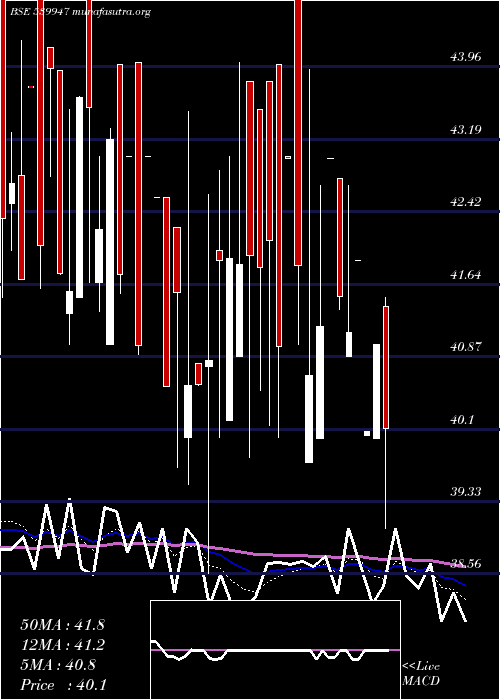This screenshot has height=700, width=500.
Task: Click the 40.1 price axis label
Action: [x=462, y=420]
